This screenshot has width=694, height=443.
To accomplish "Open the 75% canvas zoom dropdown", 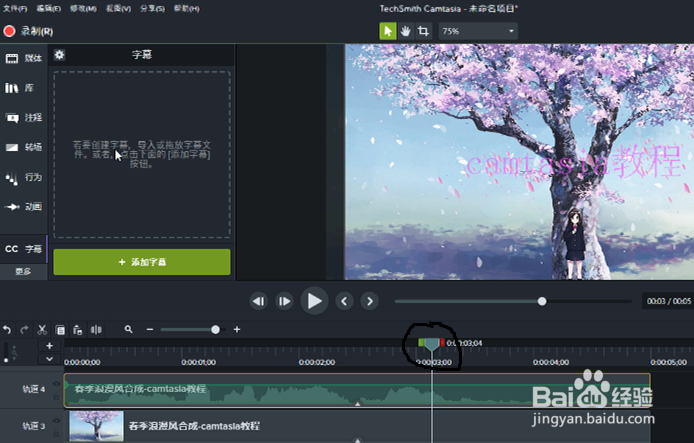I will (478, 31).
